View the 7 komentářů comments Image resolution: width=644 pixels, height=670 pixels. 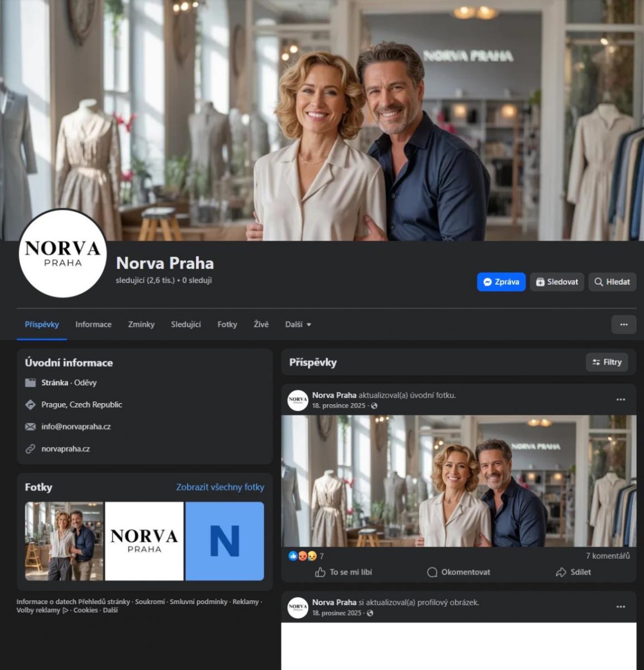click(x=607, y=556)
